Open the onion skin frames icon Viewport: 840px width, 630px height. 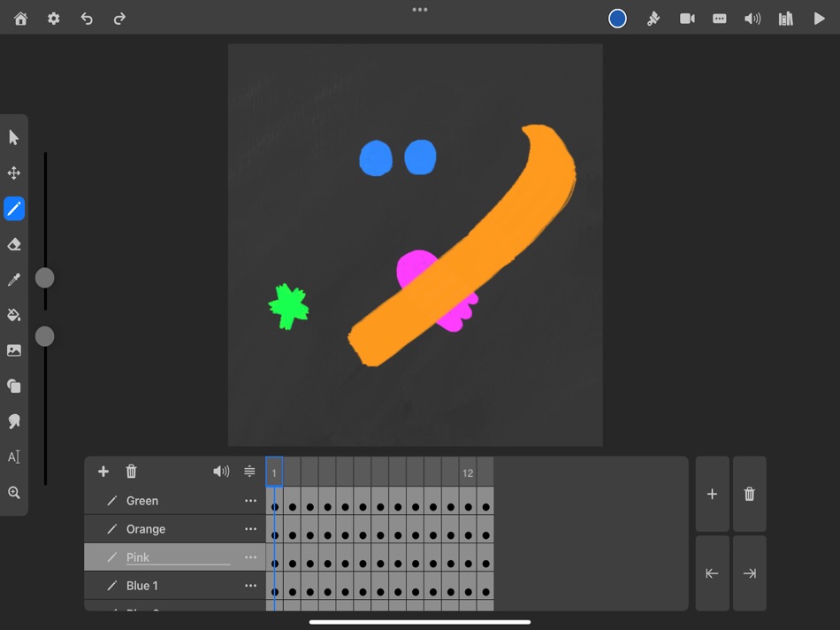click(720, 19)
